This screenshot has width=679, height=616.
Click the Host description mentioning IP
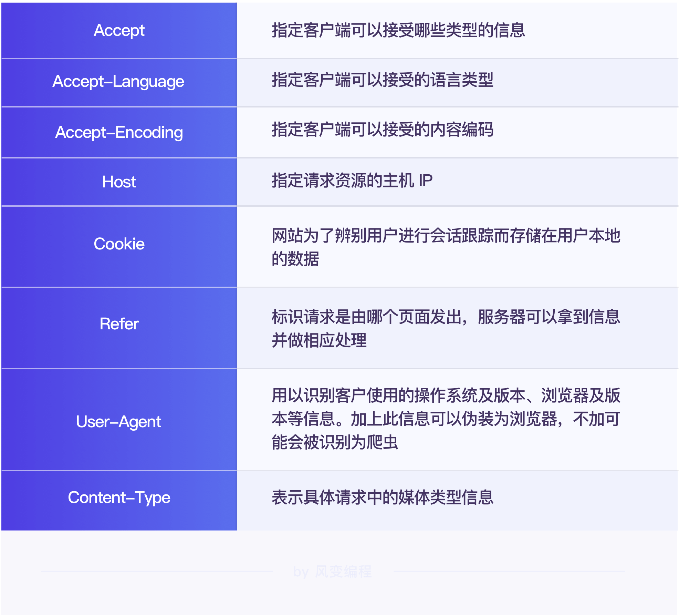352,181
